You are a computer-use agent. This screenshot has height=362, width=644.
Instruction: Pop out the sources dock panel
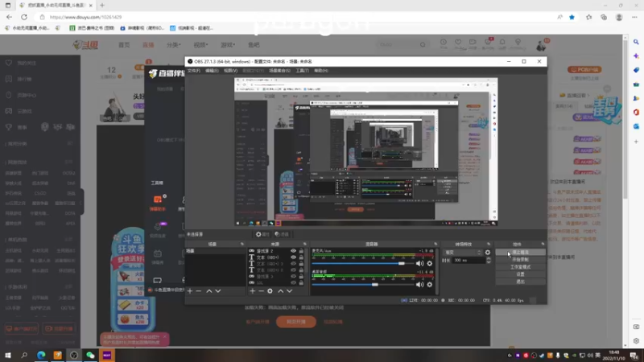305,245
